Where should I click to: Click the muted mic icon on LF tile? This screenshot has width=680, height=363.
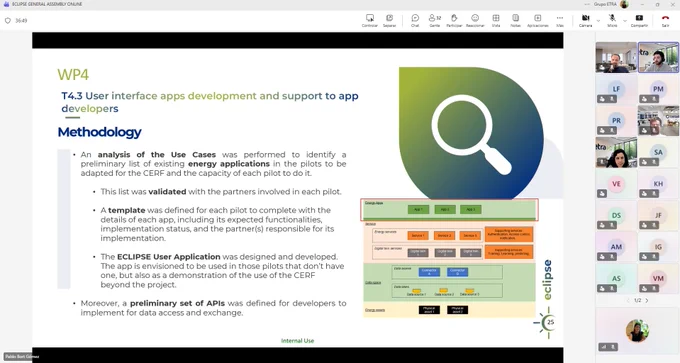tap(612, 99)
